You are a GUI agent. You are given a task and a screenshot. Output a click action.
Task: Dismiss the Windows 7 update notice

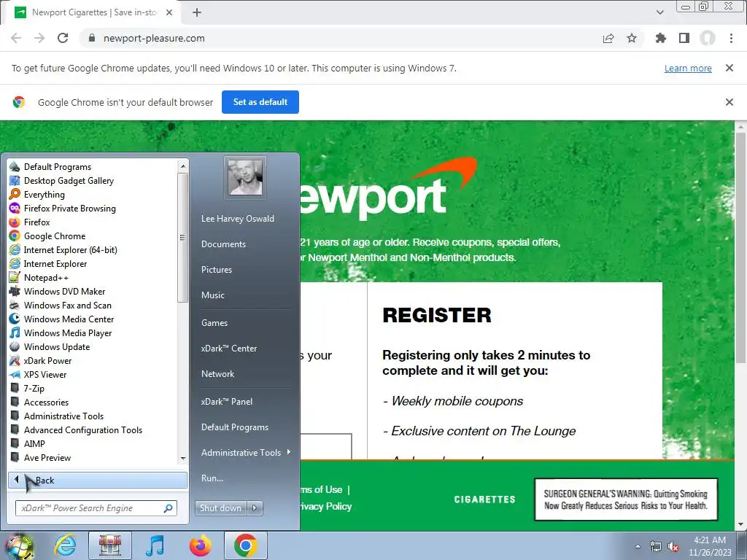click(729, 68)
